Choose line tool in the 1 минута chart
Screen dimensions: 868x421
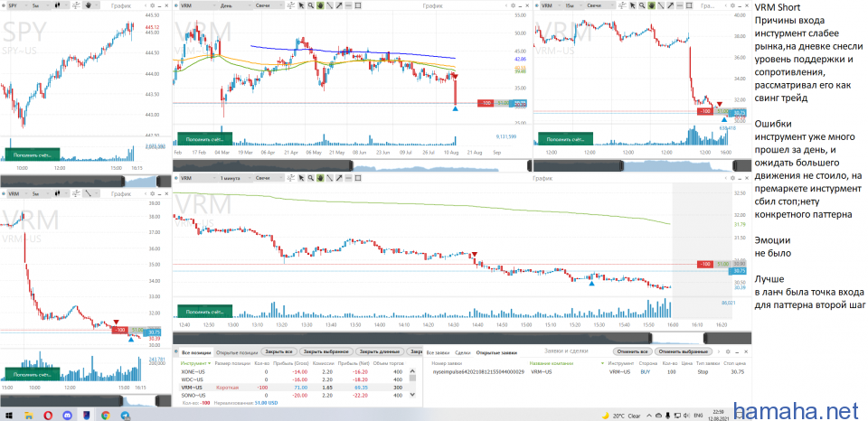click(330, 178)
